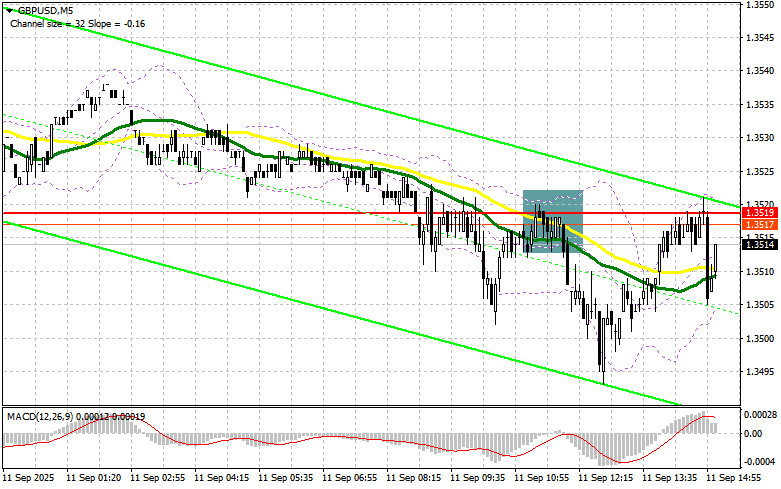
Task: Click the triangle arrow beside GBPUSD,M5 title
Action: click(10, 10)
